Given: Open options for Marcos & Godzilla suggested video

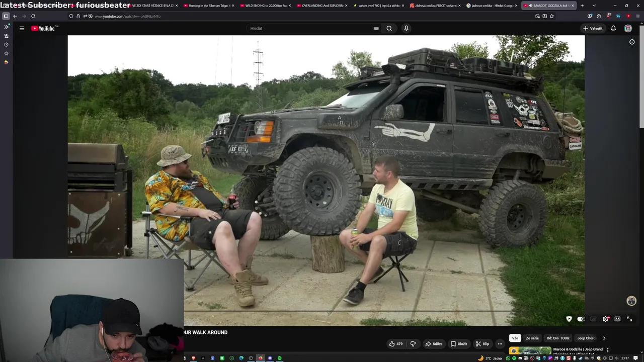Looking at the screenshot, I should point(608,350).
